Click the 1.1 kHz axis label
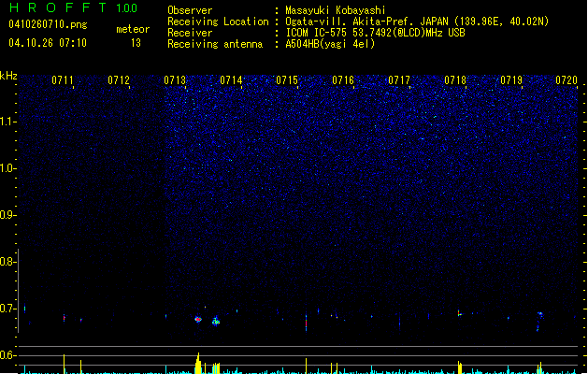Screen dimensions: 588x374 (x=8, y=122)
